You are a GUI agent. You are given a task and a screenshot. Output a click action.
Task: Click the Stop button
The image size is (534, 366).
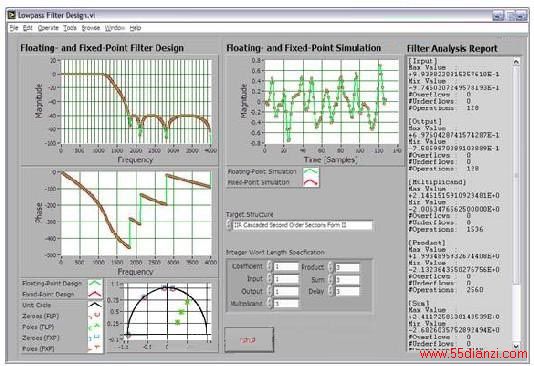pyautogui.click(x=249, y=339)
